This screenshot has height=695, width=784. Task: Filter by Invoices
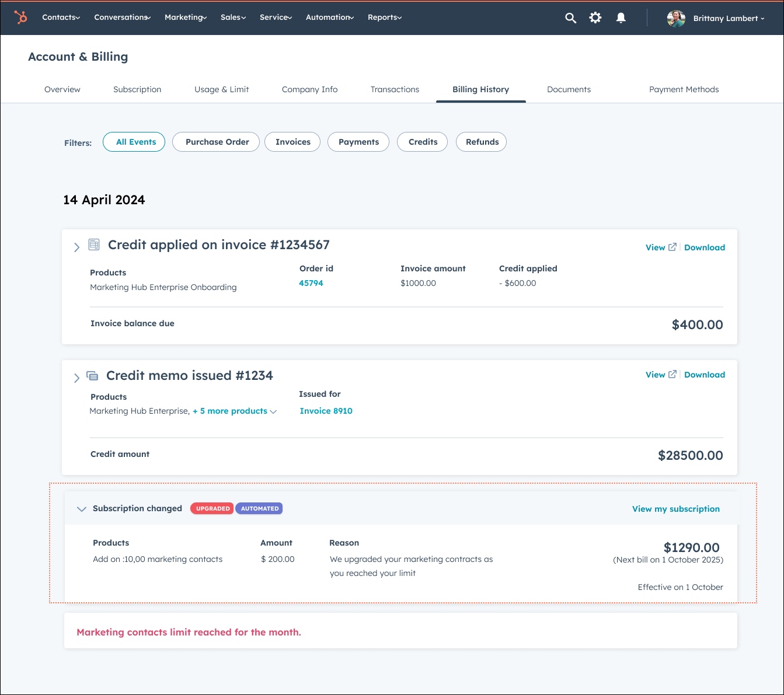[x=292, y=142]
